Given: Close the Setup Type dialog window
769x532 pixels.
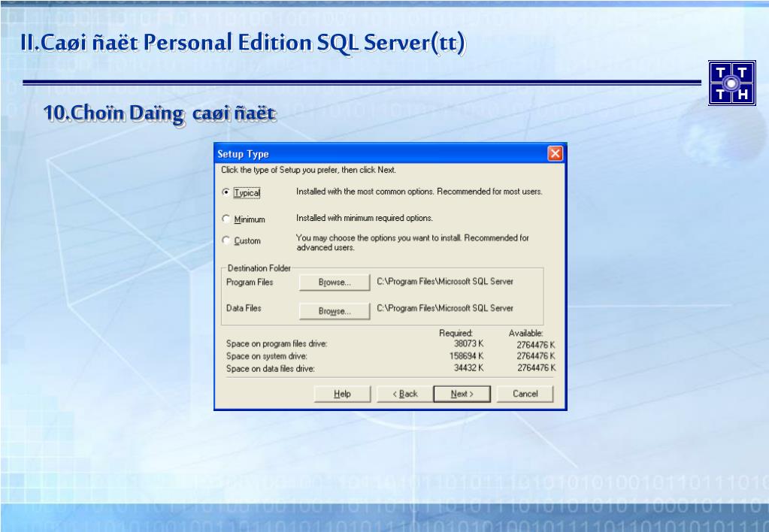Looking at the screenshot, I should tap(556, 154).
